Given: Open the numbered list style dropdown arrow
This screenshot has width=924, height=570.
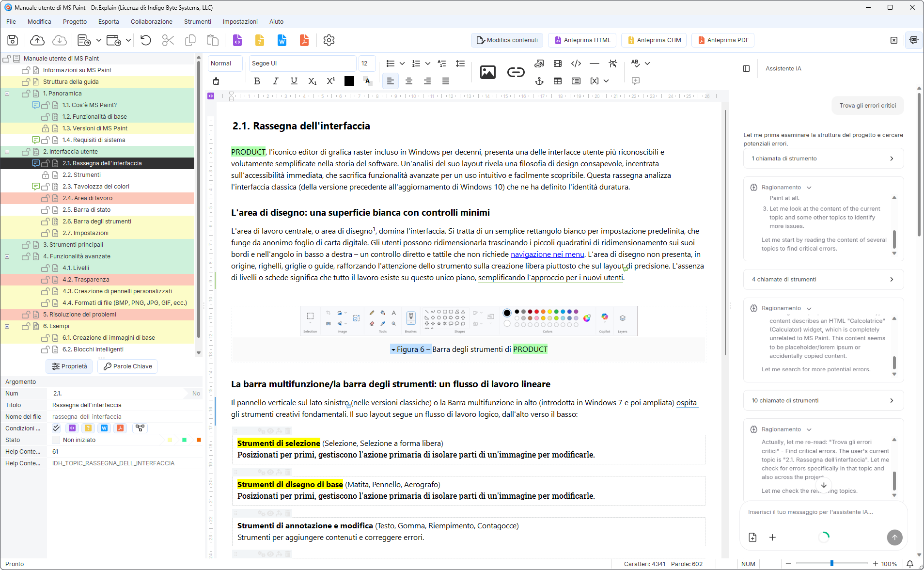Looking at the screenshot, I should pos(428,63).
